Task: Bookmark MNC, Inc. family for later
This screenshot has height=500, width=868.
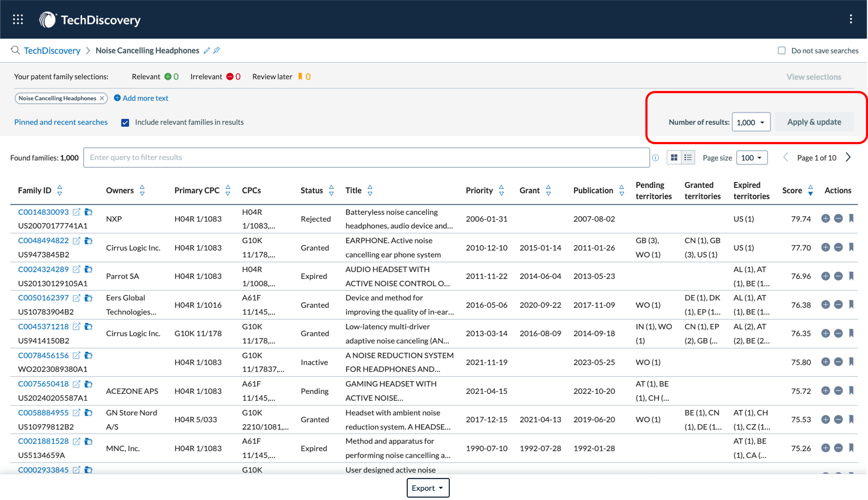Action: pyautogui.click(x=851, y=448)
